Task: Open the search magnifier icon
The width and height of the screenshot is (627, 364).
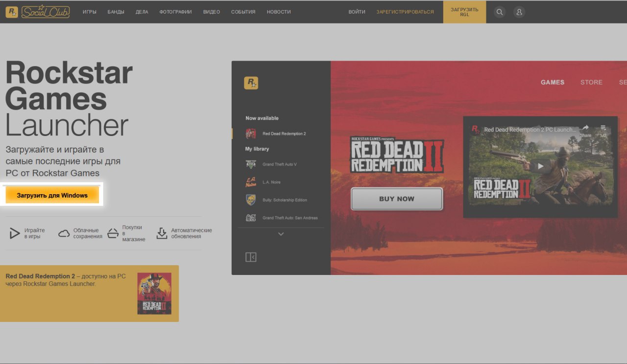Action: click(499, 12)
